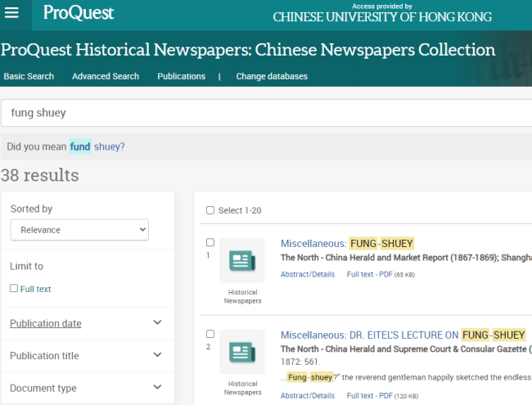Viewport: 532px width, 405px height.
Task: Click the Full text filter link
Action: point(35,289)
